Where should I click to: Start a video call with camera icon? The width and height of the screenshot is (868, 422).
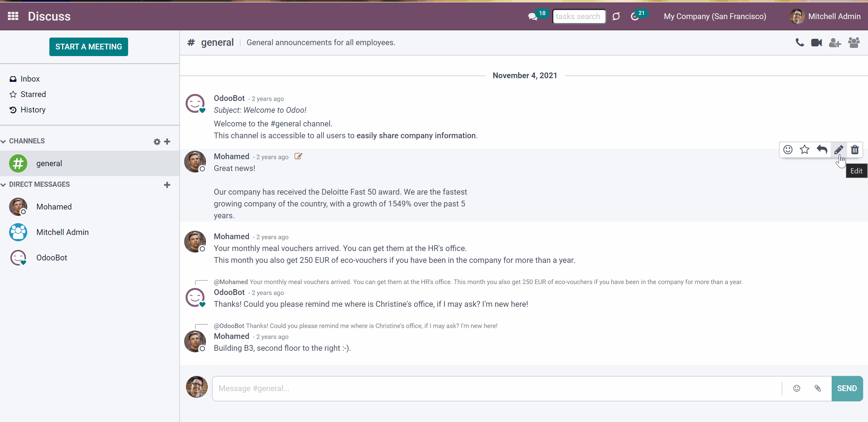(817, 42)
